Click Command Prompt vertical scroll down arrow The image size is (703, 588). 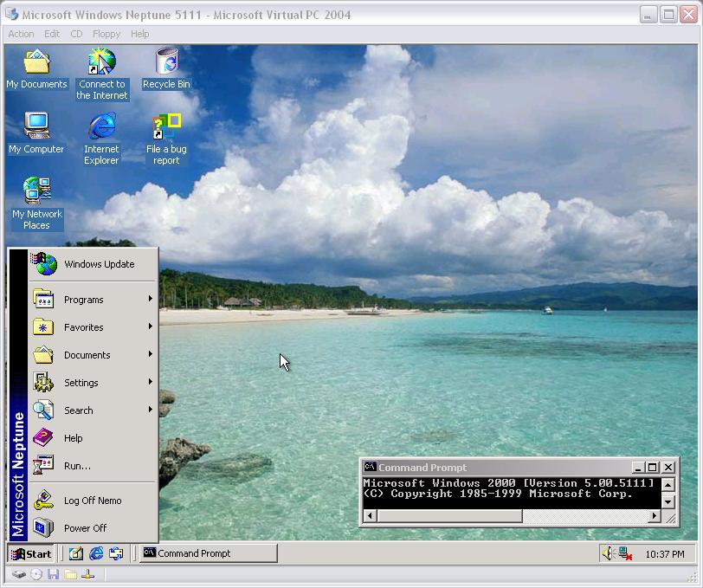click(668, 502)
